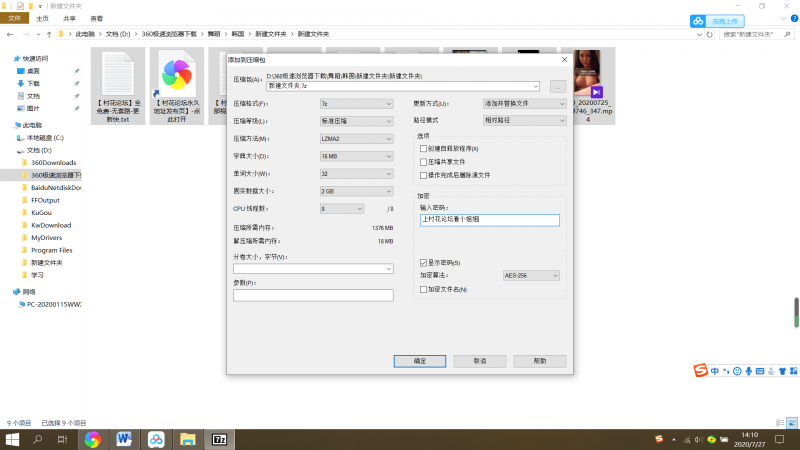Click the 确定 button
Screen dimensions: 800x450
tap(419, 360)
